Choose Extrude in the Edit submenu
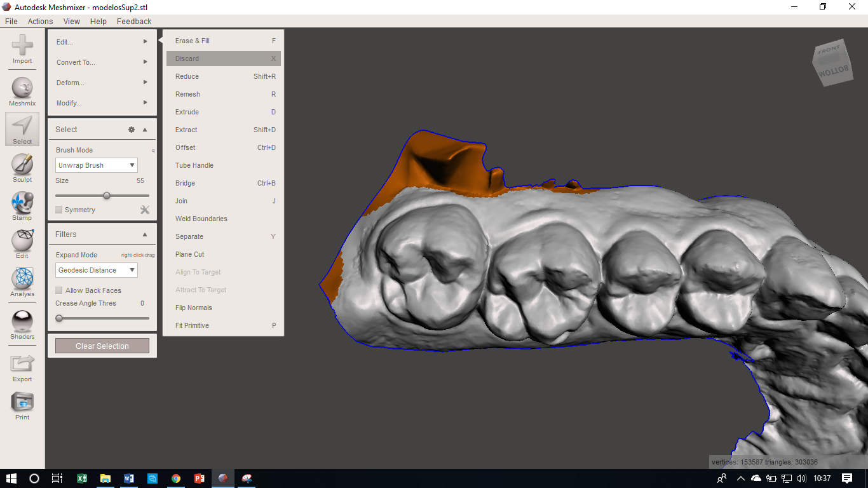The image size is (868, 488). 224,112
